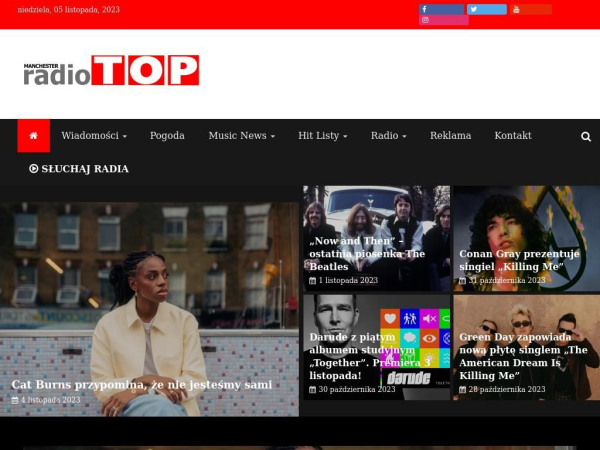Viewport: 600px width, 450px height.
Task: Open the Instagram social link
Action: click(444, 20)
